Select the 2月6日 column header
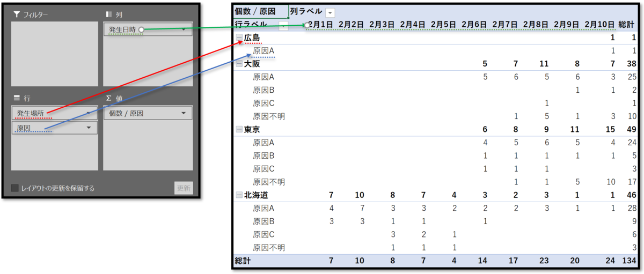This screenshot has height=274, width=644. (474, 24)
